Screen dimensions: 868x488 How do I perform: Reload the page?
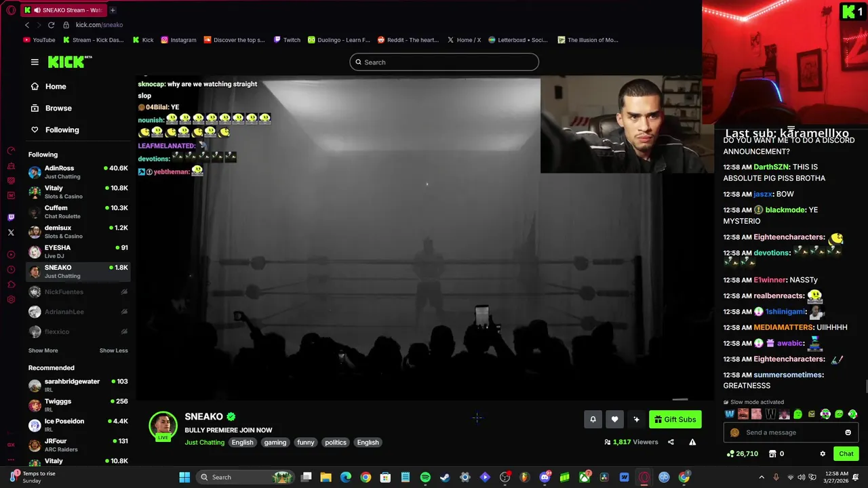click(x=51, y=24)
